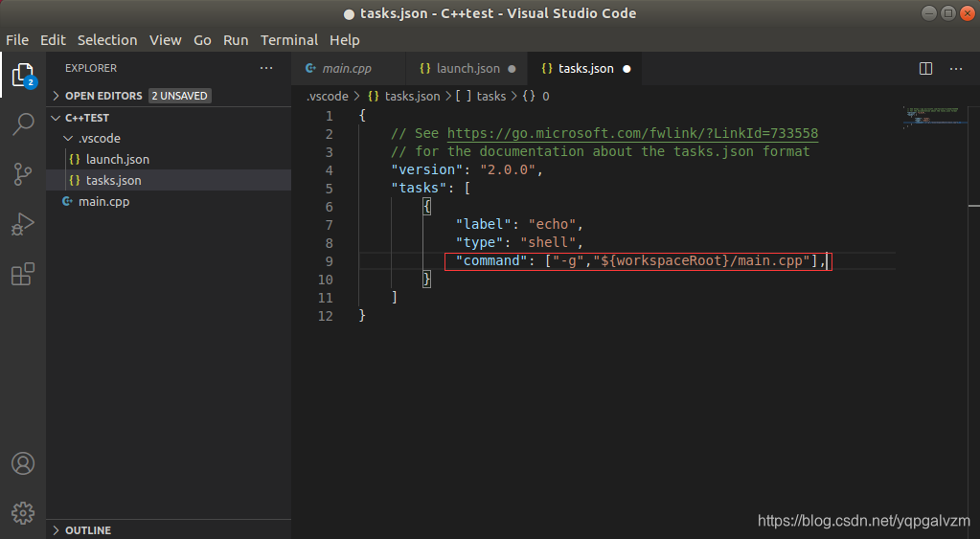Click the .vscode breadcrumb
980x539 pixels.
pos(327,96)
